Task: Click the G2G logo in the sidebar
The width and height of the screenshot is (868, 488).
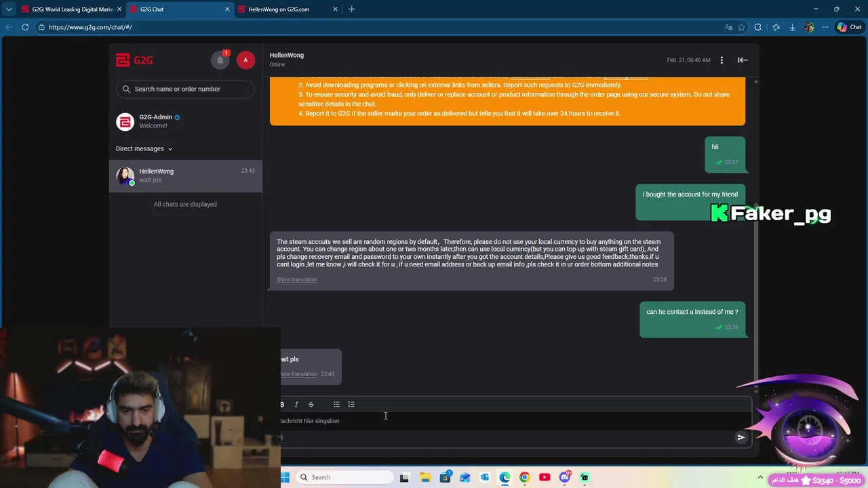Action: tap(134, 60)
